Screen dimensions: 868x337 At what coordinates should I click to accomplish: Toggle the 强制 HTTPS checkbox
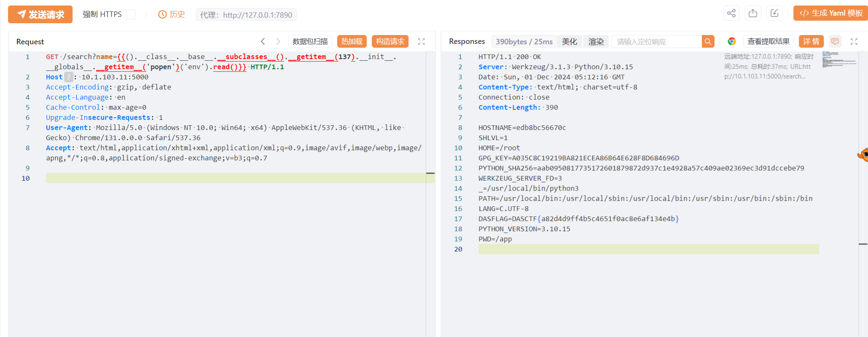pos(131,14)
